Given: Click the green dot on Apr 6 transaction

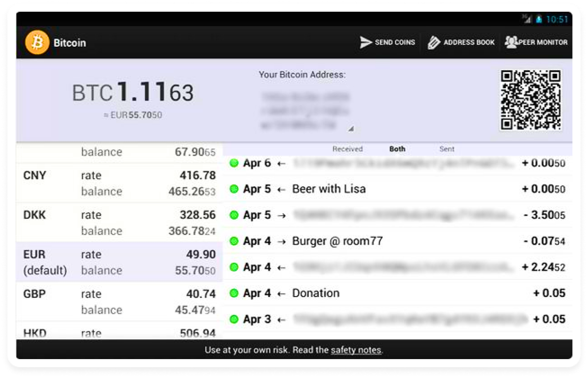Looking at the screenshot, I should point(233,163).
